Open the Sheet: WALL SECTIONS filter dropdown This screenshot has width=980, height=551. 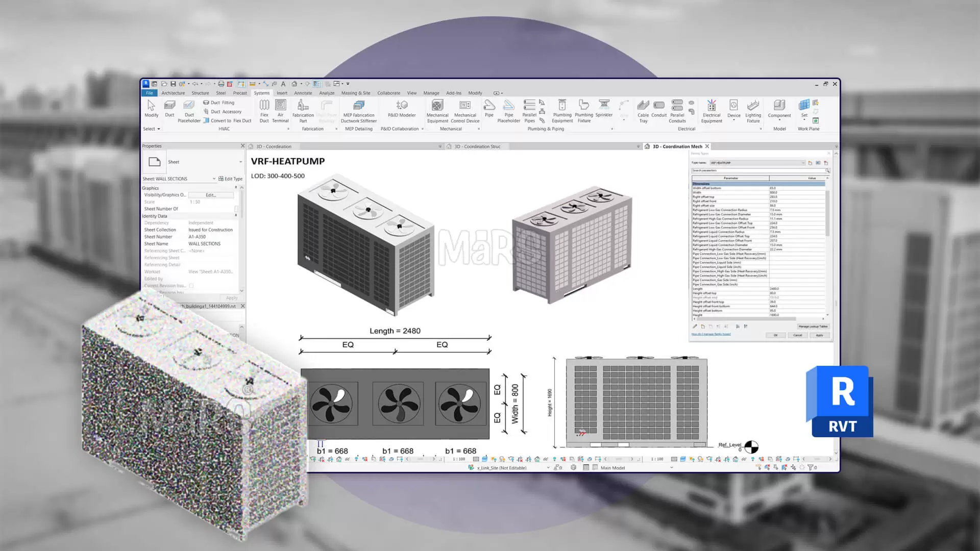[214, 179]
